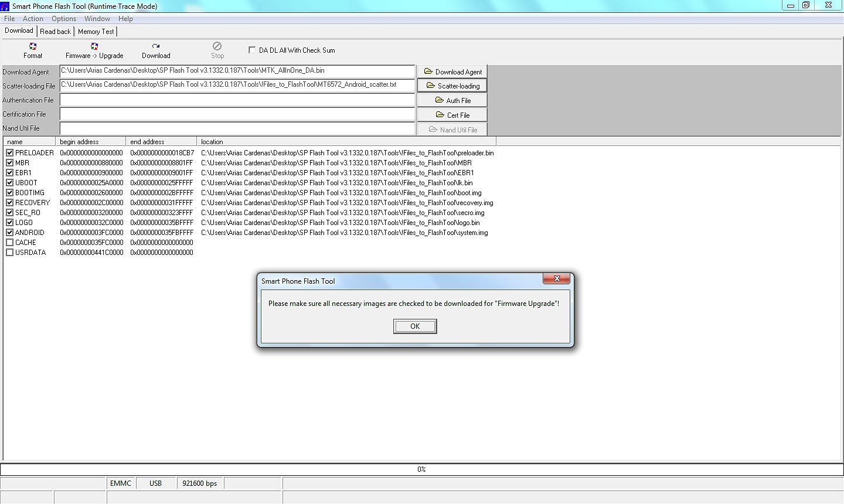
Task: Open the Help menu
Action: [x=125, y=19]
